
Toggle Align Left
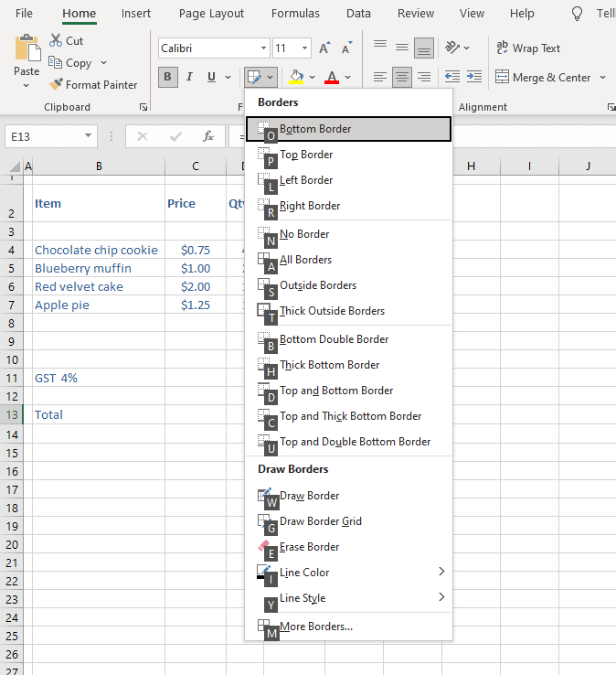point(380,77)
